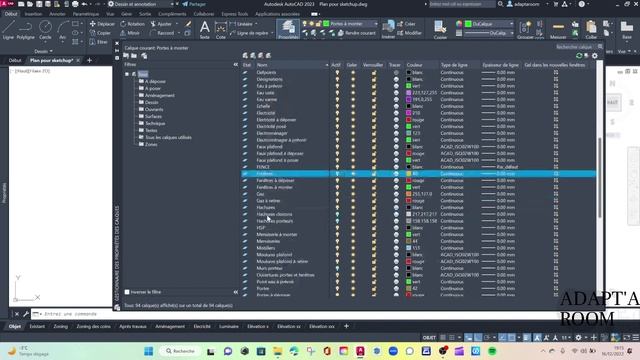Click the orange color swatch of Gaz layer
640x360 pixels.
(x=409, y=194)
